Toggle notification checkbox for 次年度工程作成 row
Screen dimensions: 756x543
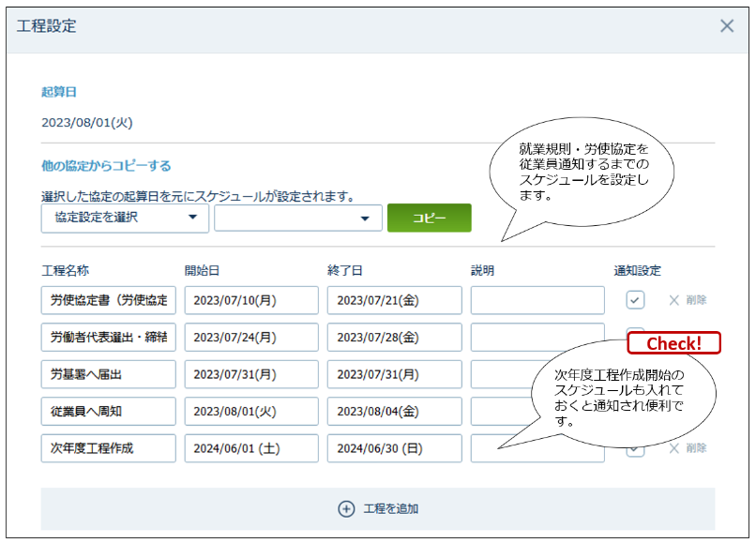coord(635,451)
